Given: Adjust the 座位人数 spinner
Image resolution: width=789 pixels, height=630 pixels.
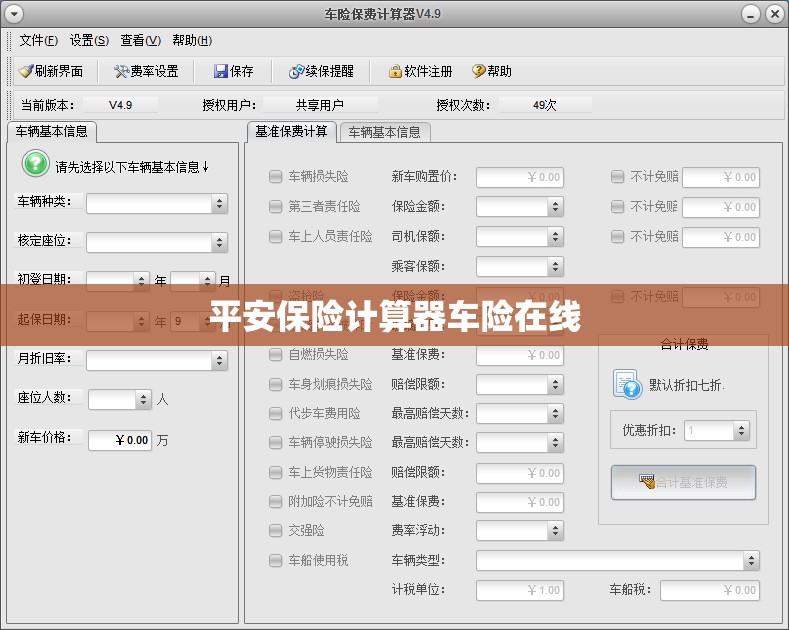Looking at the screenshot, I should pyautogui.click(x=120, y=400).
